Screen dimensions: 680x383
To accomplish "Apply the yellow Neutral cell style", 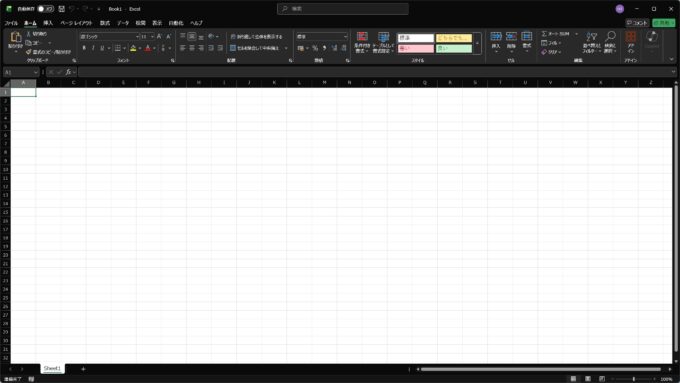I will pyautogui.click(x=454, y=38).
